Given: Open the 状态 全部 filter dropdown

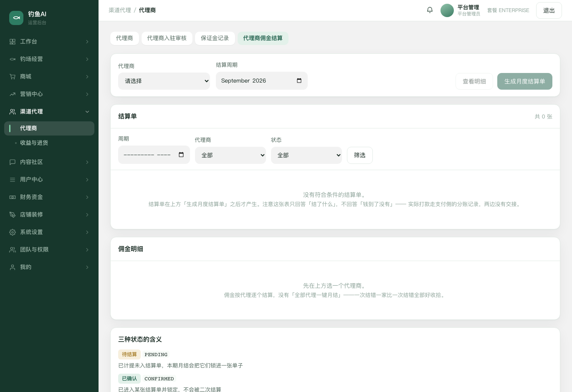Looking at the screenshot, I should click(306, 155).
